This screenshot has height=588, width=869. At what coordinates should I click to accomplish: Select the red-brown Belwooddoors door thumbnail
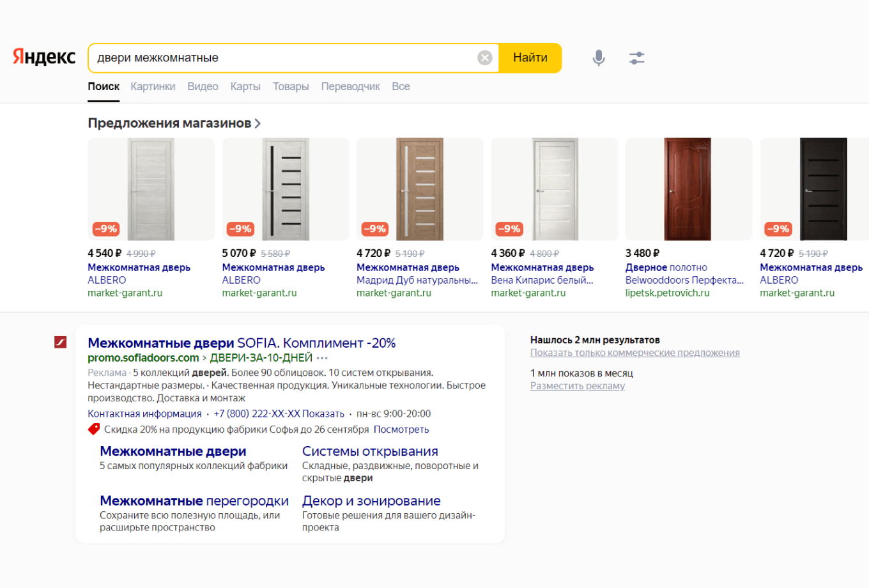pos(688,189)
